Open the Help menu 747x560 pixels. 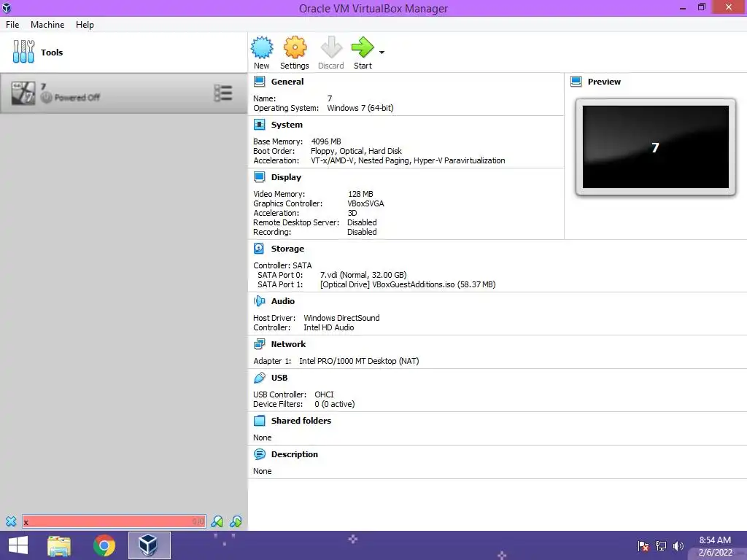[85, 24]
